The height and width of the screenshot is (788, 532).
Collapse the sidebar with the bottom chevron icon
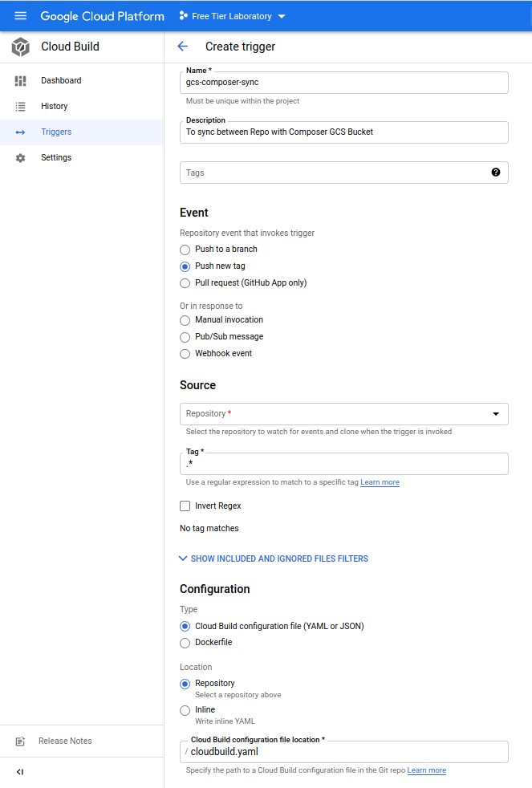[20, 772]
